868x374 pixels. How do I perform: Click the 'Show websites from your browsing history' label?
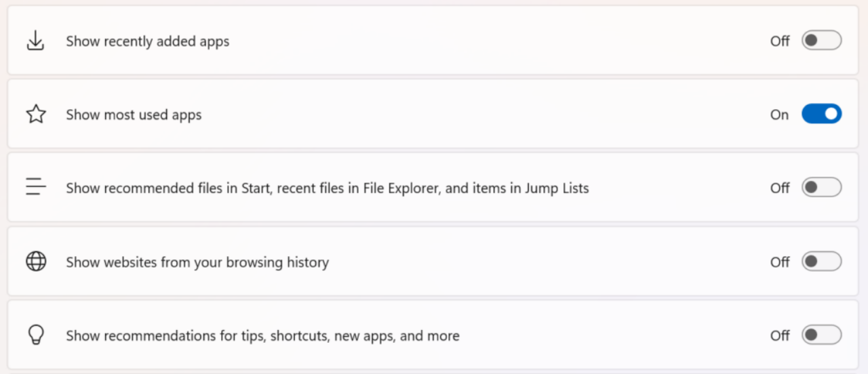coord(197,262)
